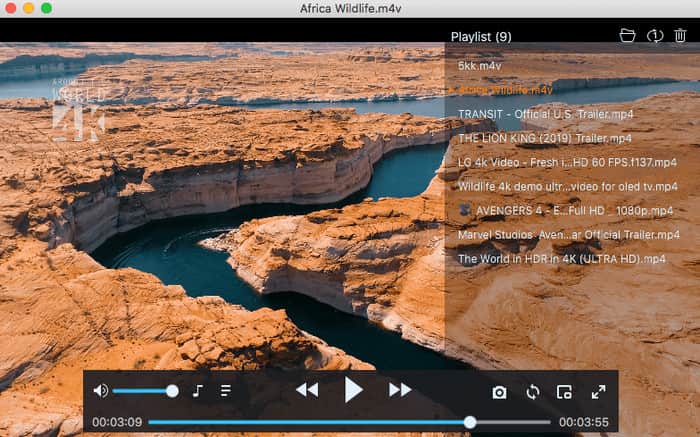The image size is (700, 437).
Task: Minimize the window with the yellow button
Action: point(29,8)
